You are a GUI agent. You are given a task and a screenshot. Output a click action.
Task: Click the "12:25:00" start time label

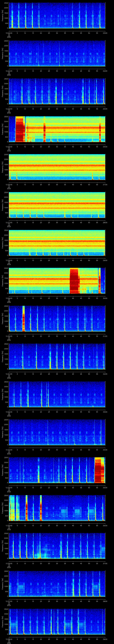click(9, 147)
